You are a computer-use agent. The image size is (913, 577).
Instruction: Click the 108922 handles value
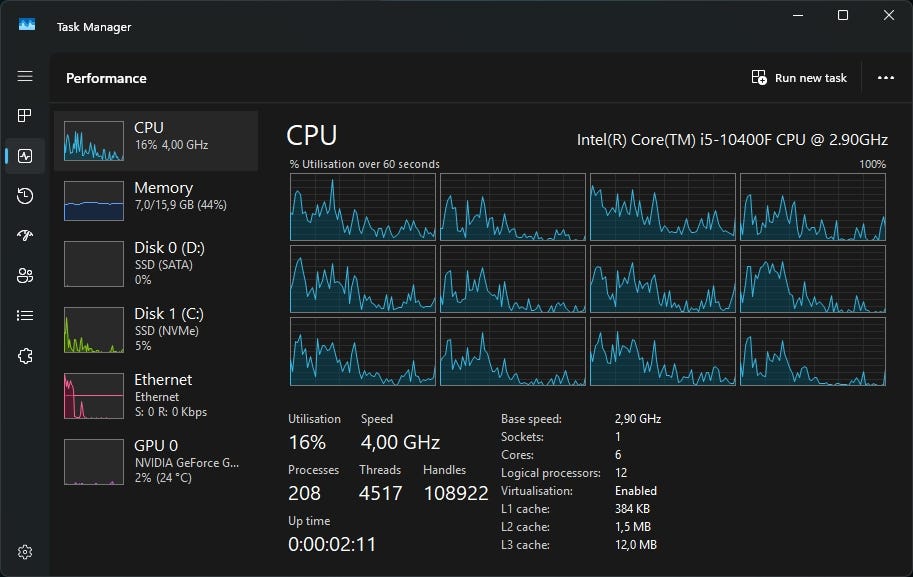point(456,493)
